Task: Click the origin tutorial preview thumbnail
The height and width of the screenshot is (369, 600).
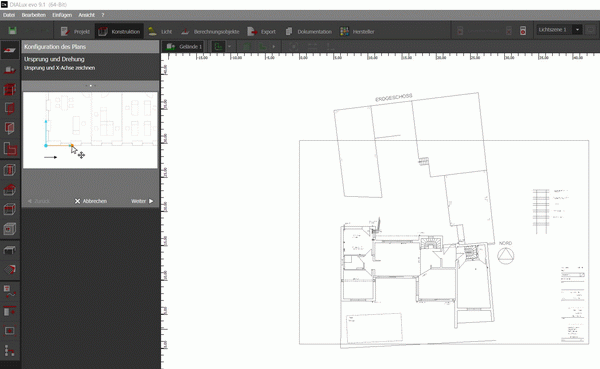Action: tap(90, 130)
